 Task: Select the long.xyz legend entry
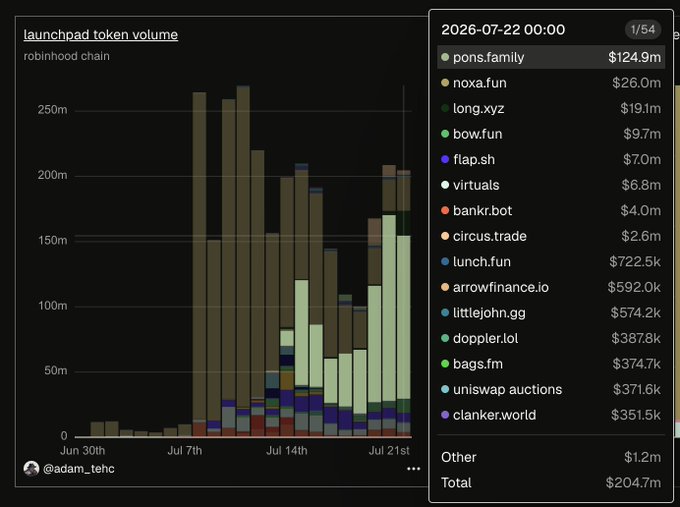551,108
